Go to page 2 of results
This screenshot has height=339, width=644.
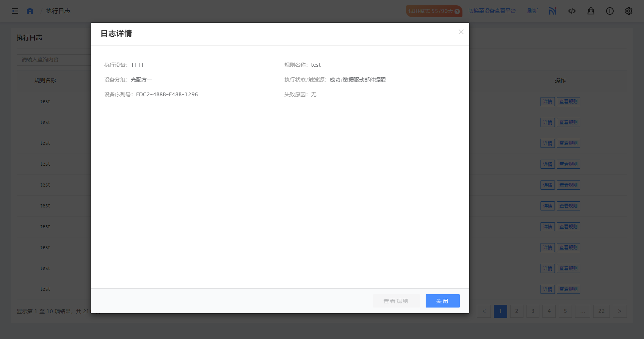(x=517, y=311)
